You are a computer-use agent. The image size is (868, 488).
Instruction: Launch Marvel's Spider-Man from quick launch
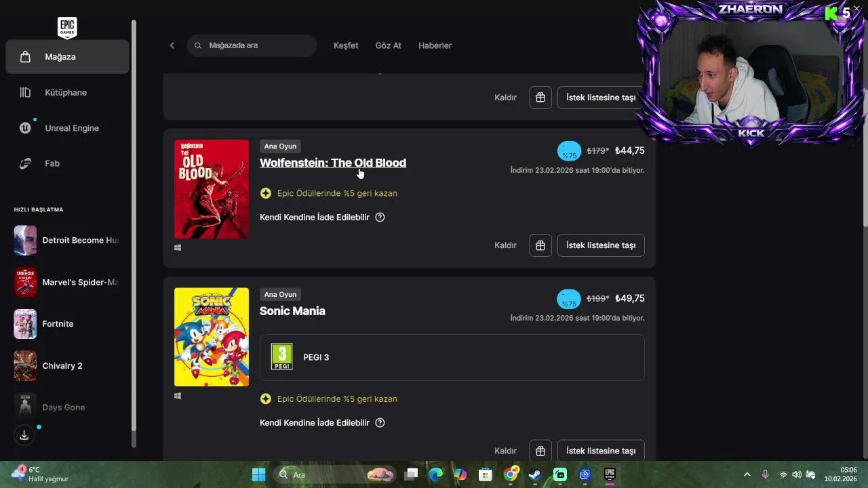click(67, 282)
